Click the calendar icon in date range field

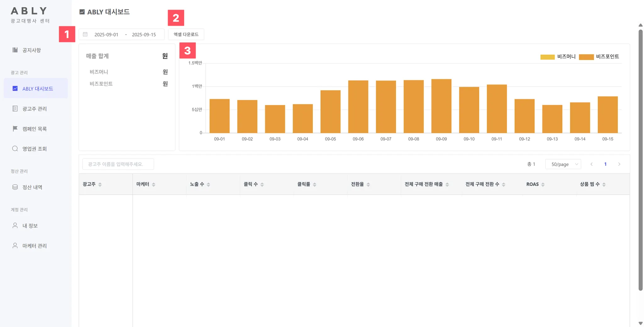[85, 34]
